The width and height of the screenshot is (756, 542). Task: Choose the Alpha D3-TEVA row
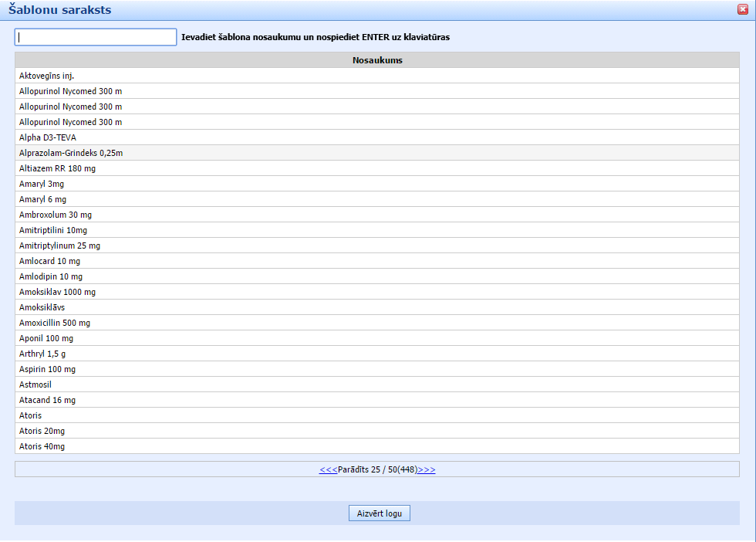48,137
